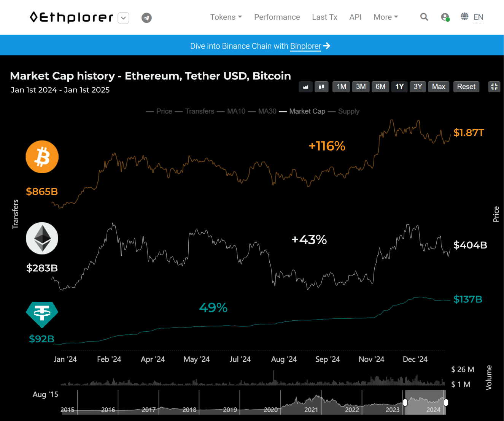Go to the Performance page

277,17
